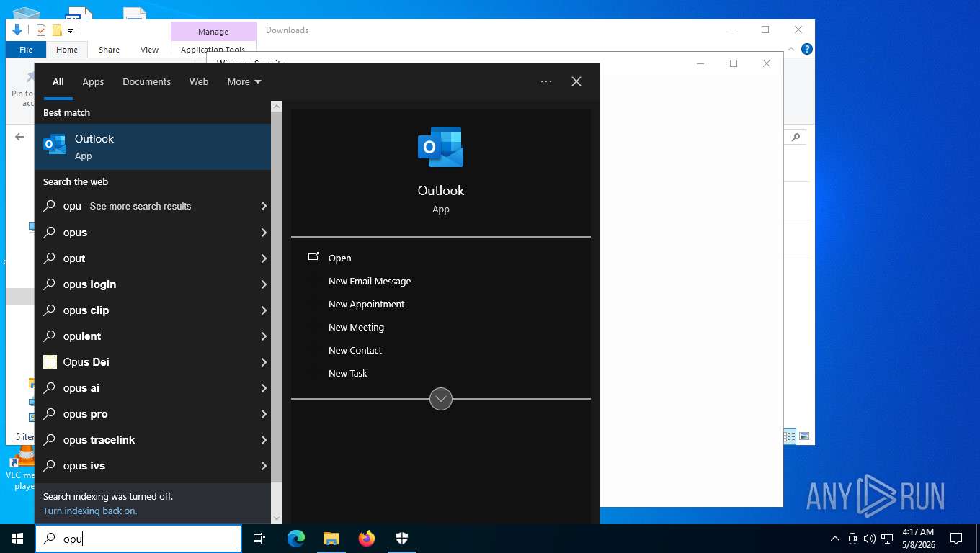Switch Explorer to large icons view

tap(804, 436)
